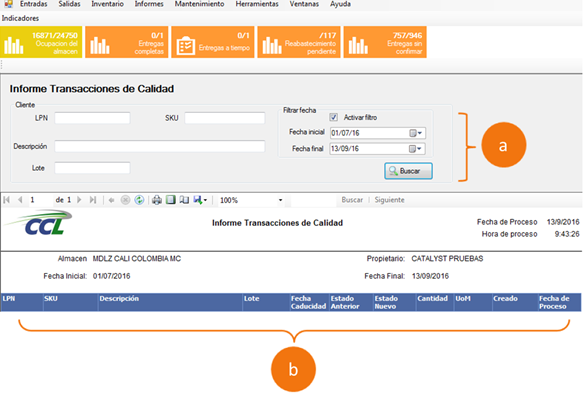Print the report
The width and height of the screenshot is (586, 393).
[x=157, y=200]
